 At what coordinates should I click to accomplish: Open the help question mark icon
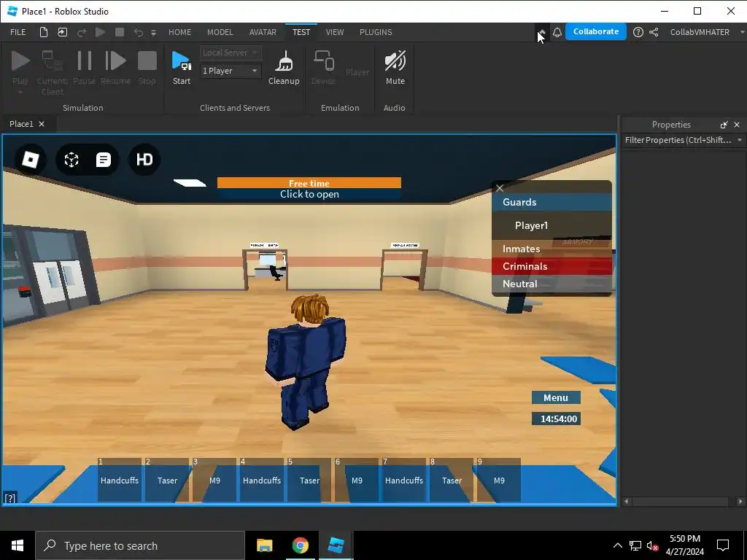tap(638, 32)
